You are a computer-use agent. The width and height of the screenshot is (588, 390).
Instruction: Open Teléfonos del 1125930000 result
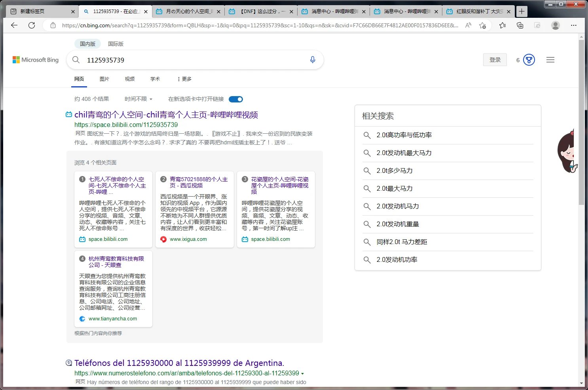[x=179, y=363]
